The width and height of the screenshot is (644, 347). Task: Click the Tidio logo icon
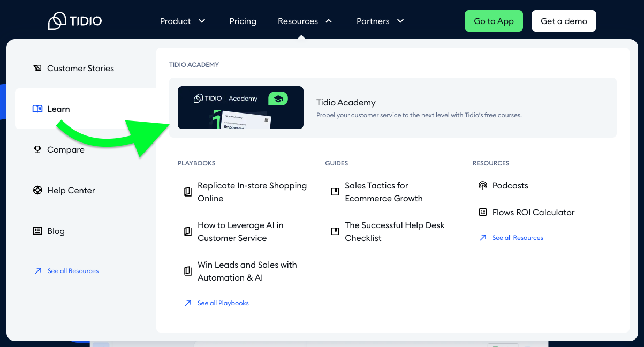(57, 21)
